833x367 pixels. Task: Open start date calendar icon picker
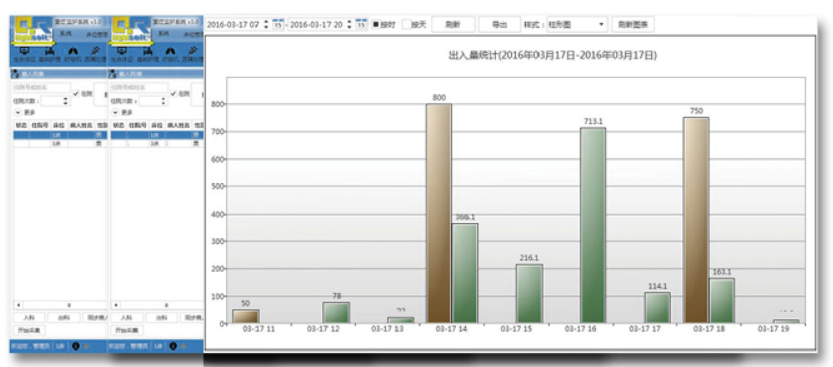point(278,24)
